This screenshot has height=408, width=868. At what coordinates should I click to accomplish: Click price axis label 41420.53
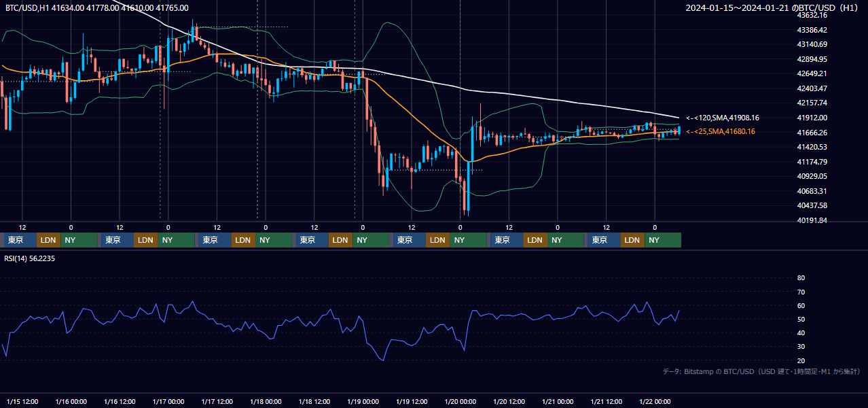click(812, 147)
